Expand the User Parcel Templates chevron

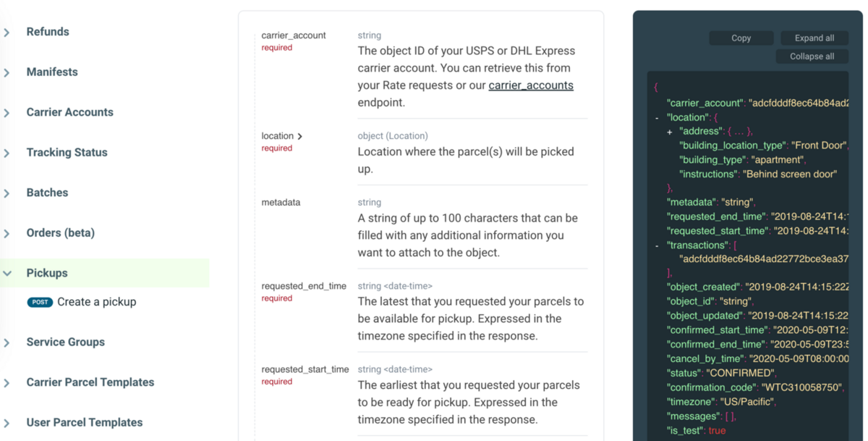pos(7,423)
